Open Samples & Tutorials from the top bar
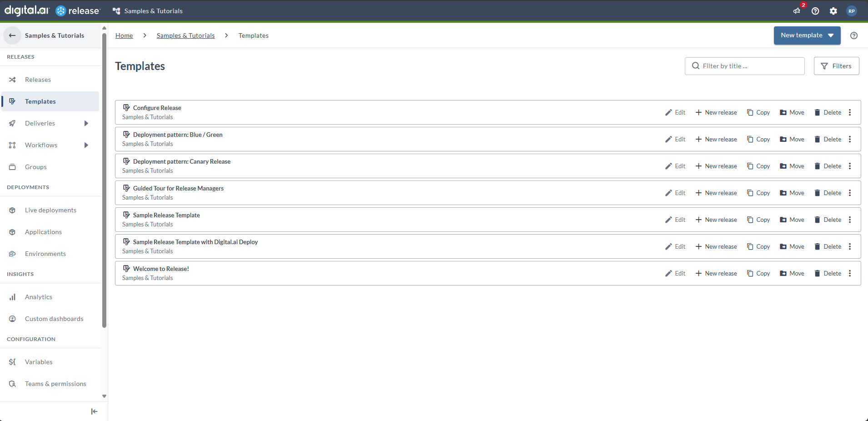868x421 pixels. 153,10
